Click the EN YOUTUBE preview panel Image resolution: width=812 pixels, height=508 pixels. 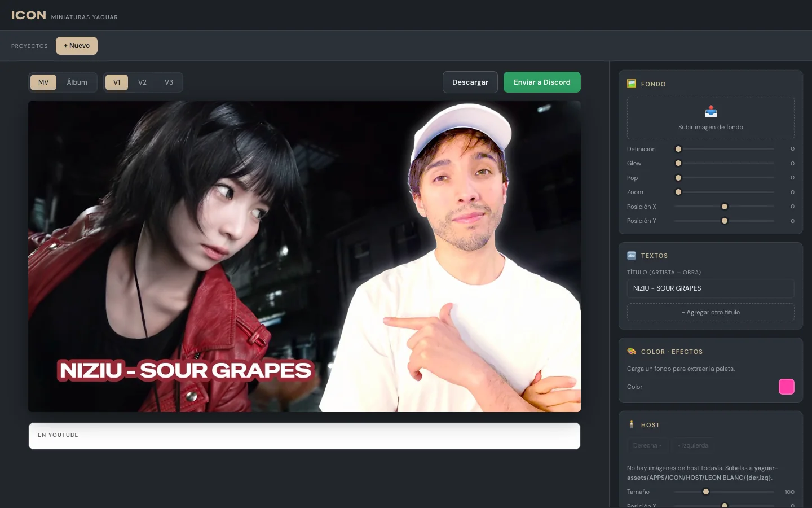pyautogui.click(x=304, y=436)
